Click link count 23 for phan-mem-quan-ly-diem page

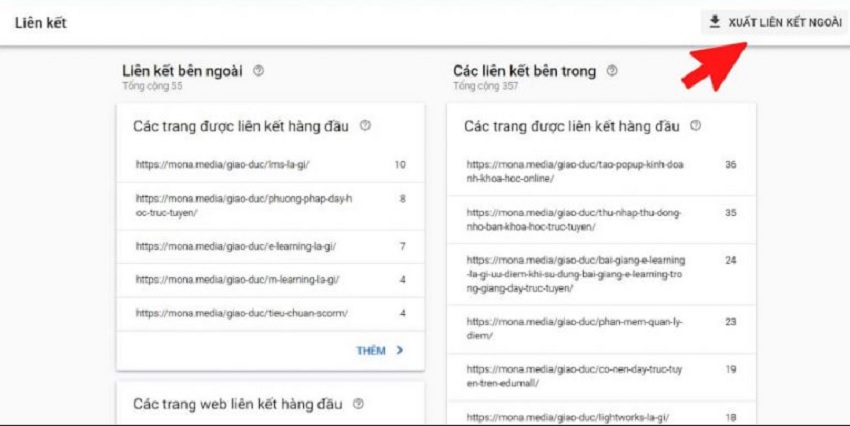coord(731,322)
